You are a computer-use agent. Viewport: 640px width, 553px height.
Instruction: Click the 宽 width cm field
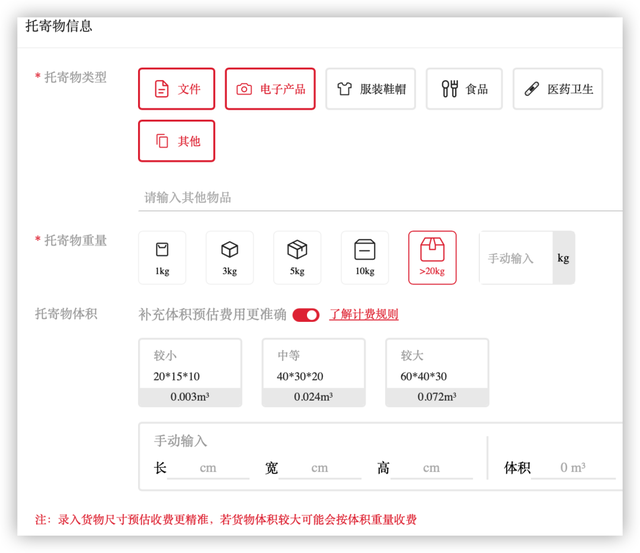tap(320, 468)
